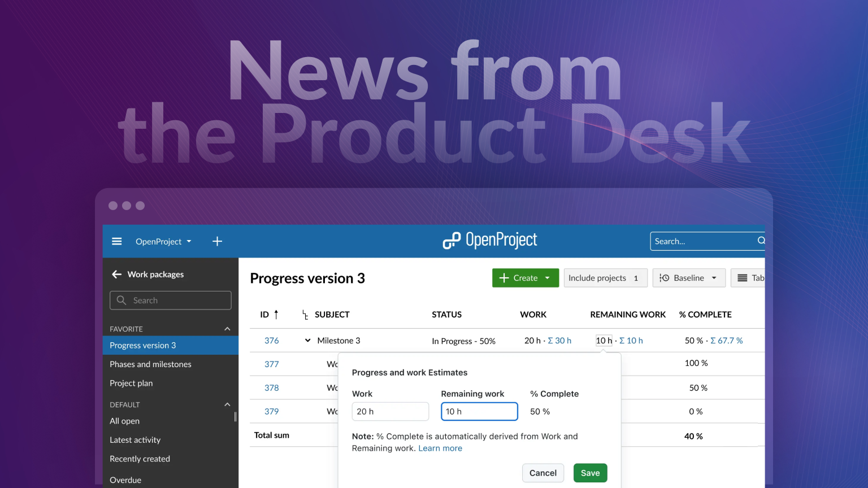
Task: Open the Create dropdown arrow
Action: click(x=546, y=277)
